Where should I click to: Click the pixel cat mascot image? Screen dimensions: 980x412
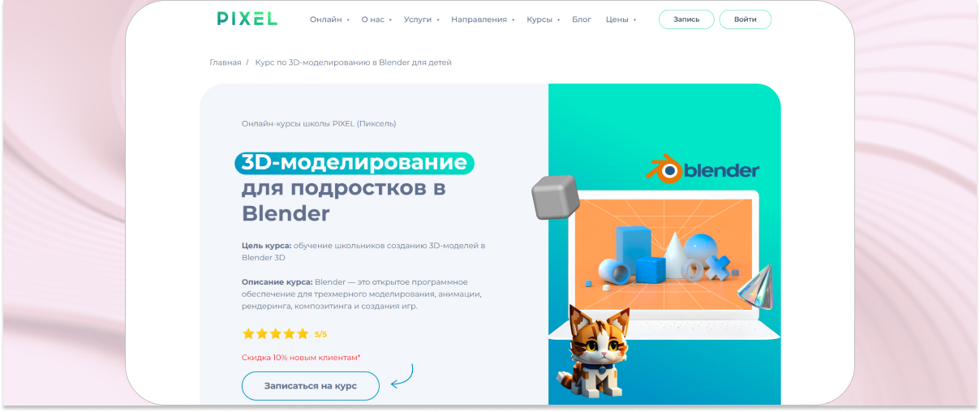pyautogui.click(x=592, y=352)
